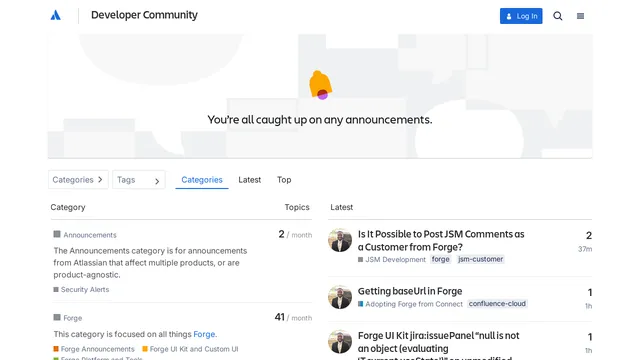Switch to the Latest tab
The image size is (640, 360).
tap(249, 180)
